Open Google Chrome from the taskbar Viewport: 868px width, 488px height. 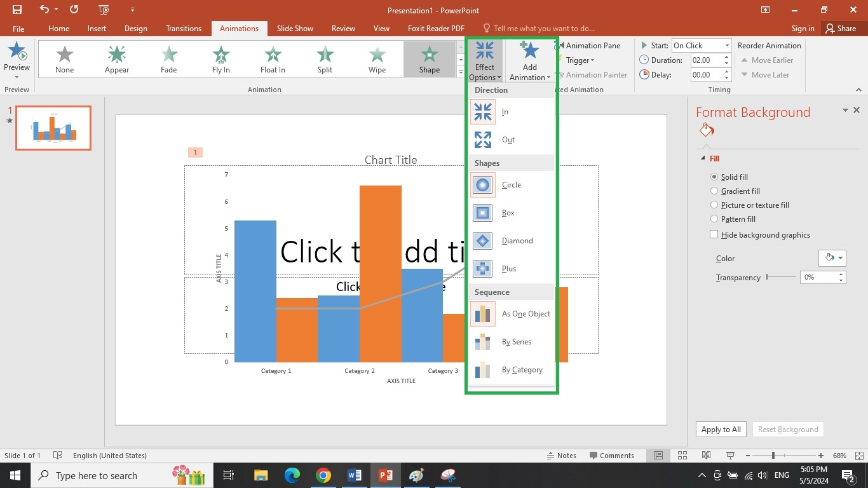323,475
